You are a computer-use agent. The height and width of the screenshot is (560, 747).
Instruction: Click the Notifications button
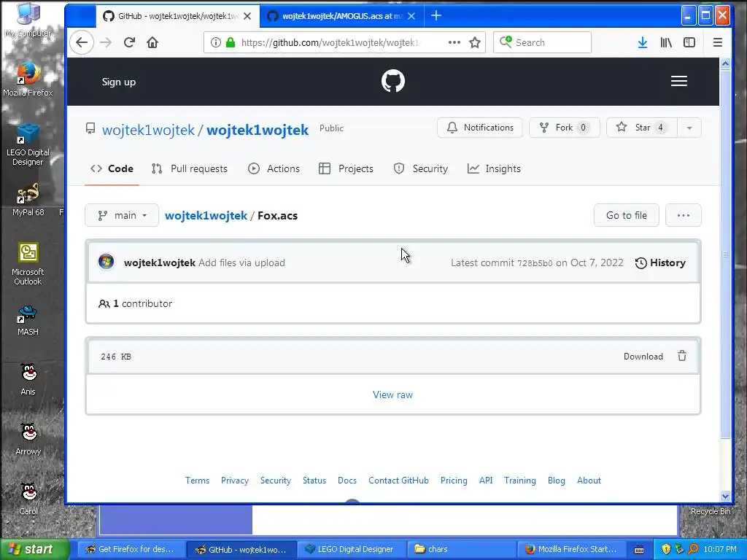tap(480, 128)
